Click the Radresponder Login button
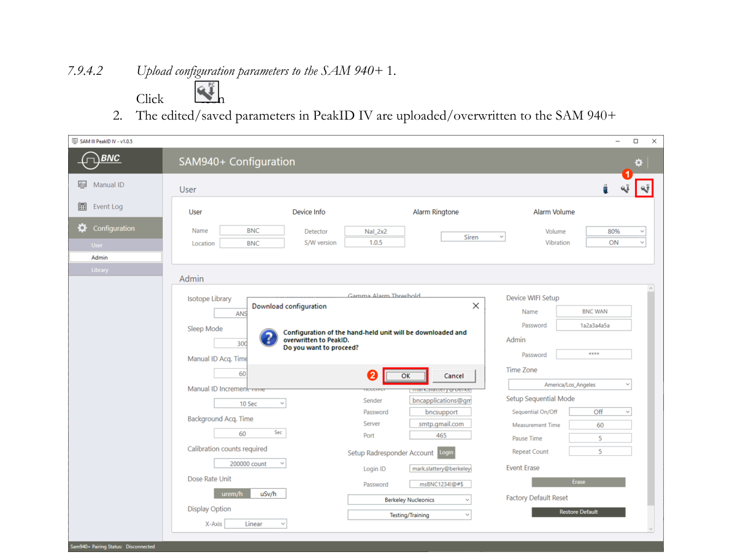732x560 pixels. pyautogui.click(x=446, y=452)
